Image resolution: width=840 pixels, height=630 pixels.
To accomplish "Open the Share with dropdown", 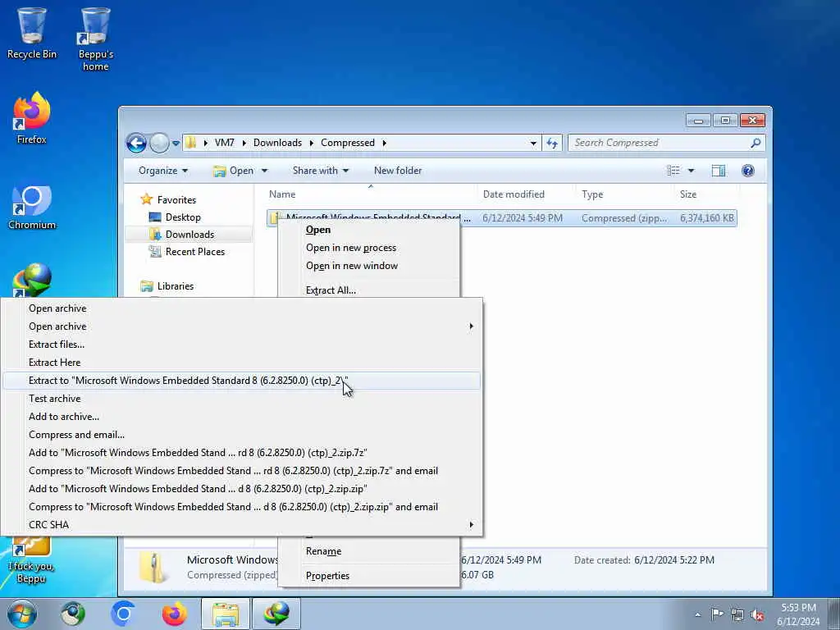I will (321, 171).
